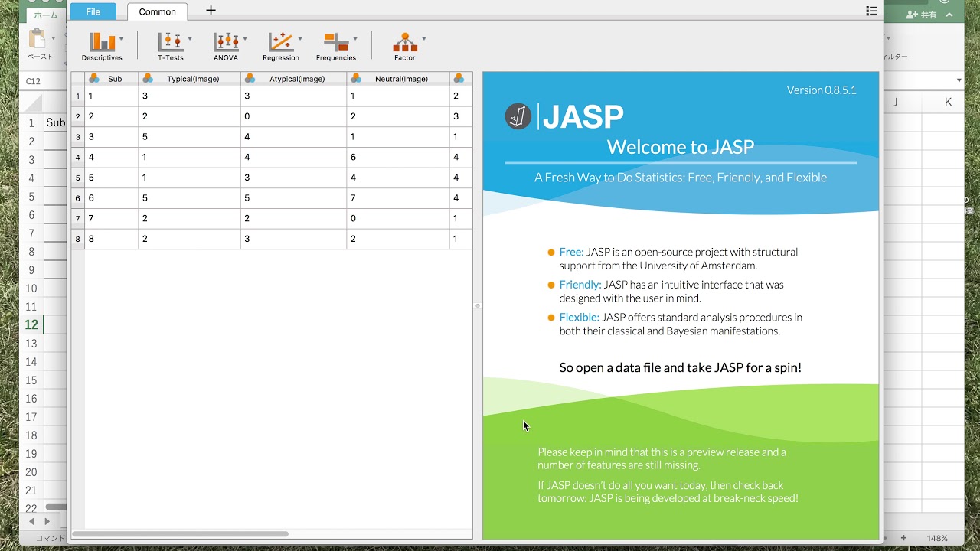Viewport: 980px width, 551px height.
Task: Click the split handle between data and results
Action: click(x=478, y=305)
